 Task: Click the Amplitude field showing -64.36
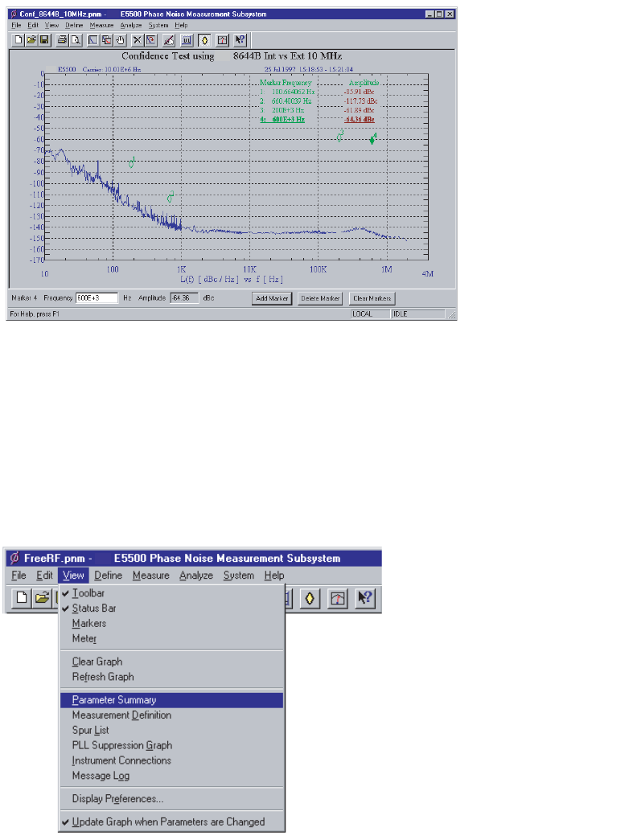[x=184, y=298]
